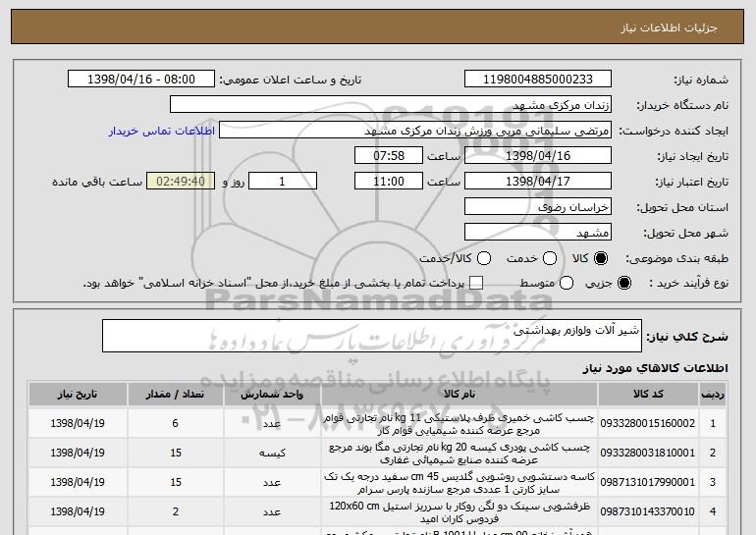
Task: Select the کالا radio button
Action: [x=601, y=259]
